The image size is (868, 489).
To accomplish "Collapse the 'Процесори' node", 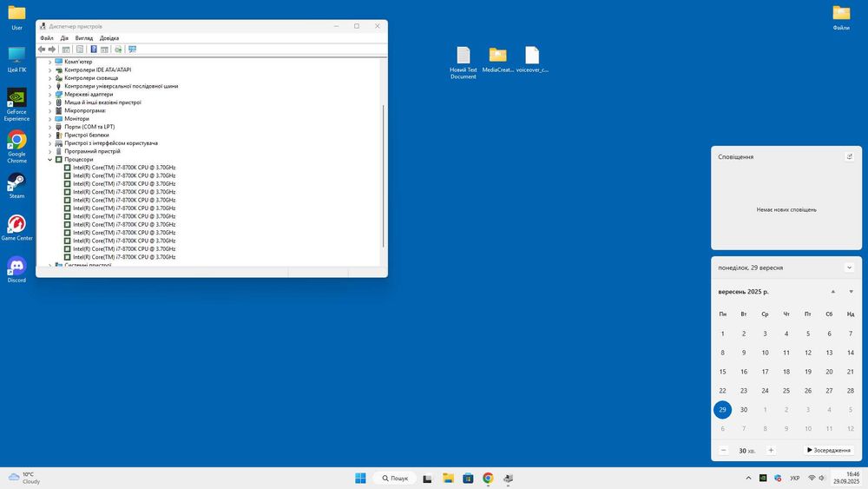I will click(49, 160).
